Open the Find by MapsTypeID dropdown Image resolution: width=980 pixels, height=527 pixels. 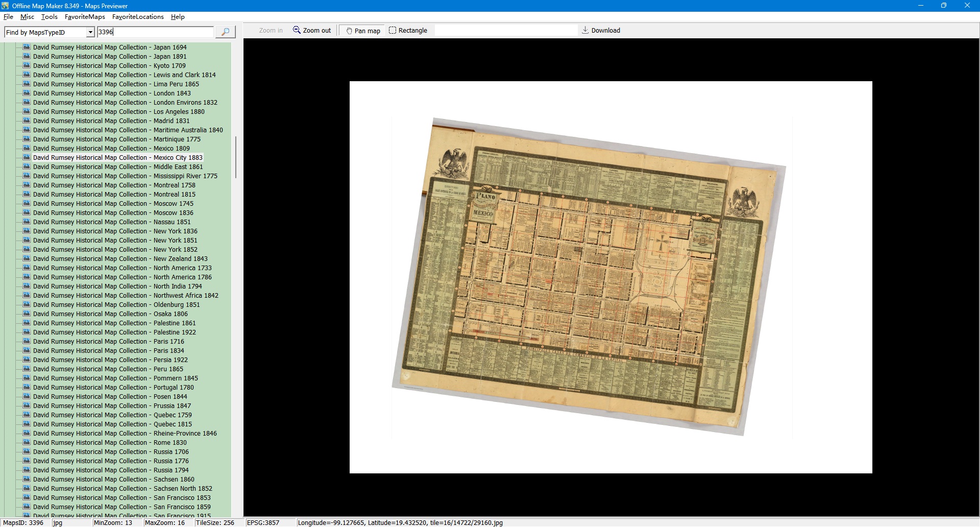coord(90,32)
